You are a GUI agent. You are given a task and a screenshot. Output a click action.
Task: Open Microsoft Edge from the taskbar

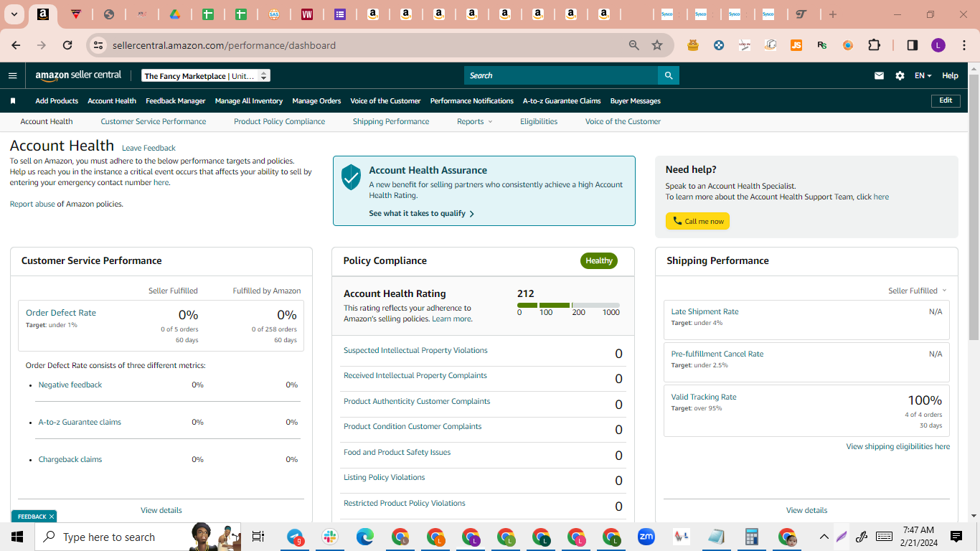coord(365,537)
